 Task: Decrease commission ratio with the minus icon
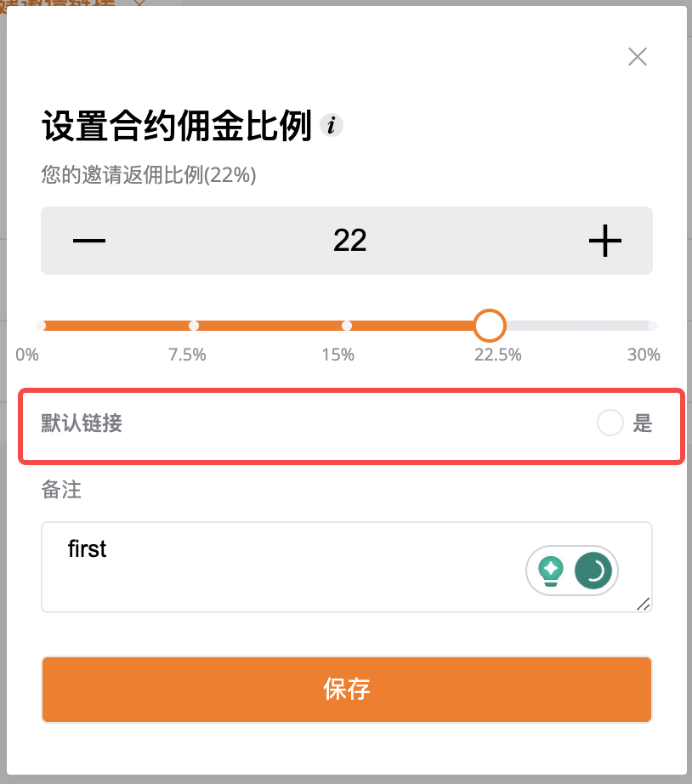[89, 241]
